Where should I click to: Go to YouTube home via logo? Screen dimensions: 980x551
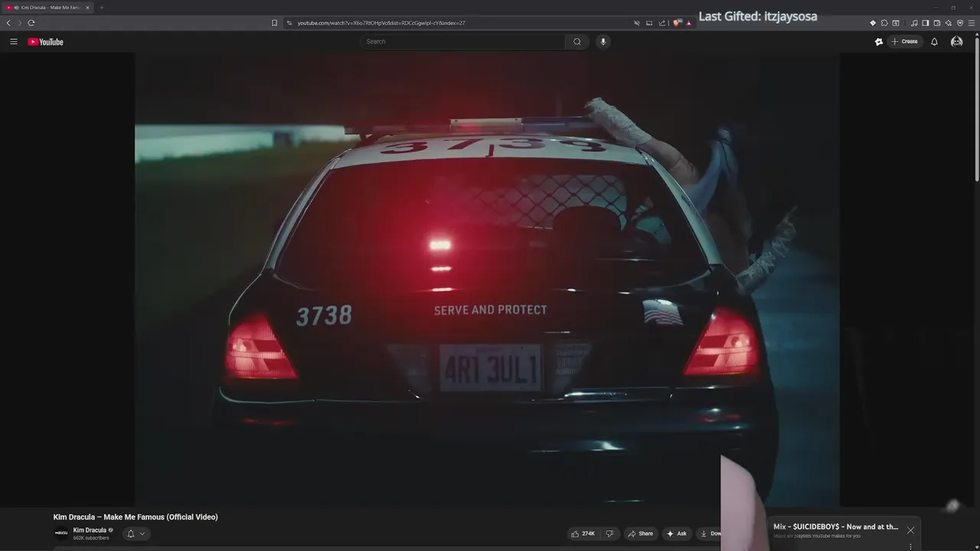45,42
